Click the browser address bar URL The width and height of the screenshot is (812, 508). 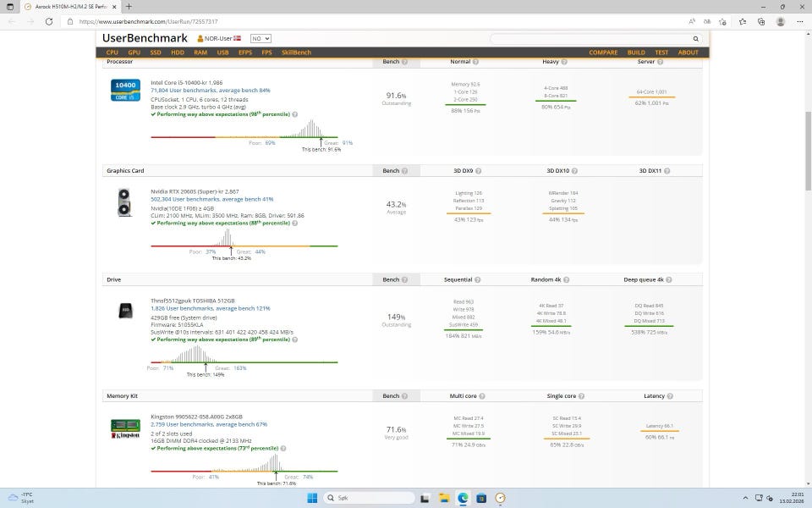(x=148, y=22)
